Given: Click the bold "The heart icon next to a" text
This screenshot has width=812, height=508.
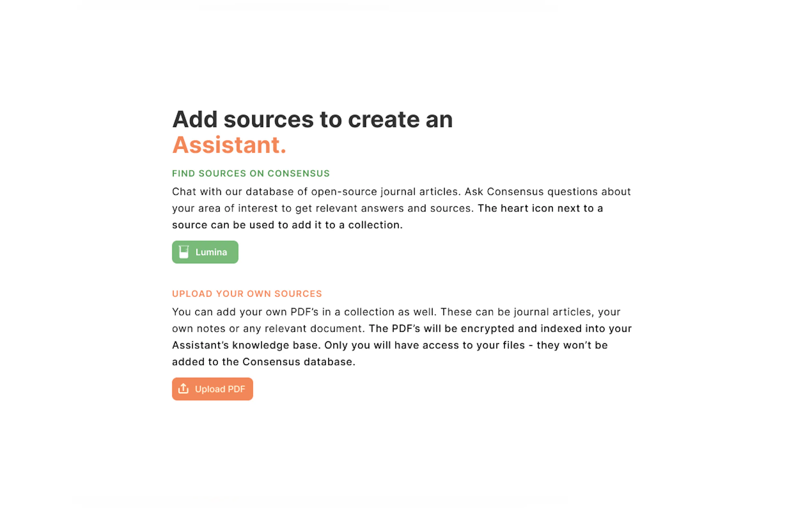Looking at the screenshot, I should pos(540,208).
